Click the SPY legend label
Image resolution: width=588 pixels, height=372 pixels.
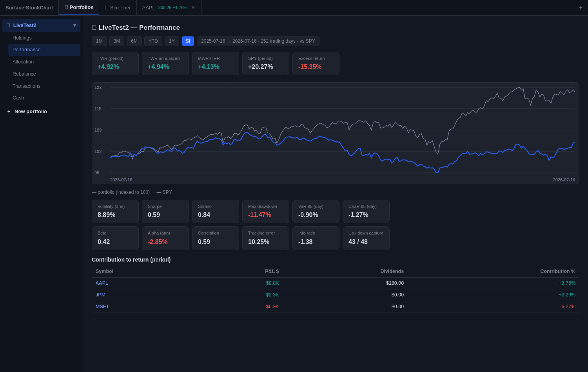(x=164, y=192)
